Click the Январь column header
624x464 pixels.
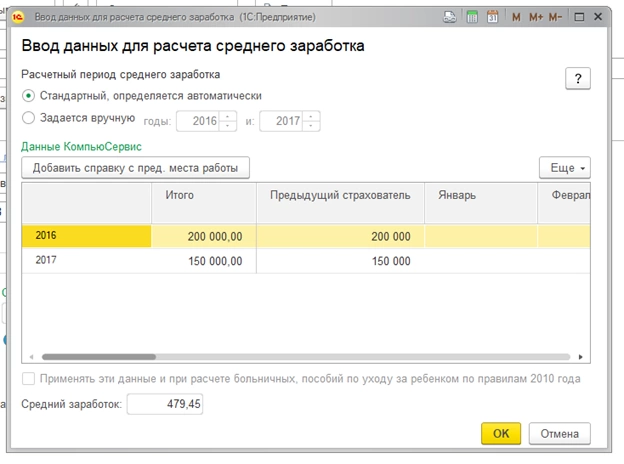(481, 203)
